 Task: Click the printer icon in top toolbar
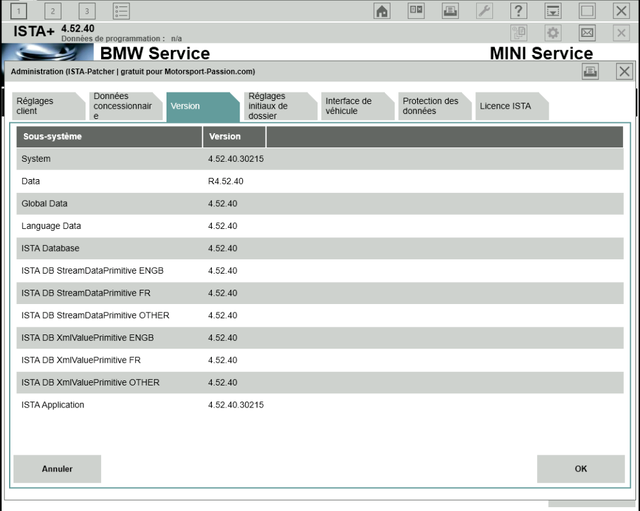tap(450, 11)
